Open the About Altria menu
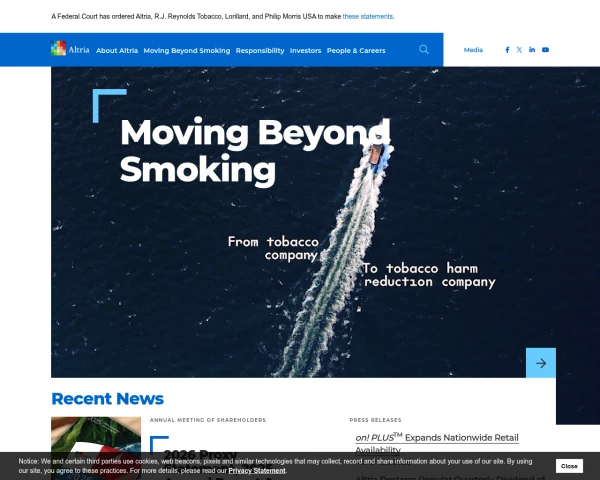 pos(117,51)
